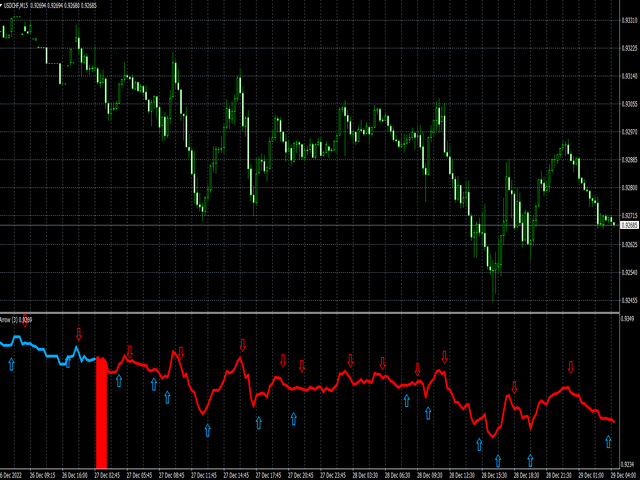Click the 28 Dec 06:30 time label

397,476
